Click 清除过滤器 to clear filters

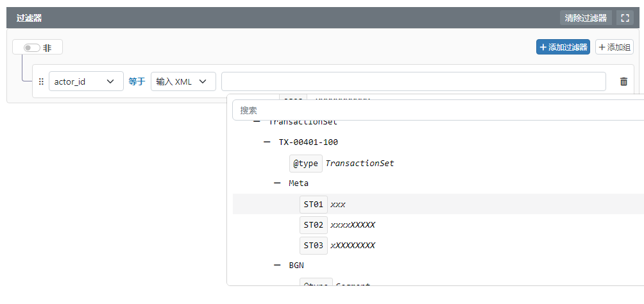point(585,18)
